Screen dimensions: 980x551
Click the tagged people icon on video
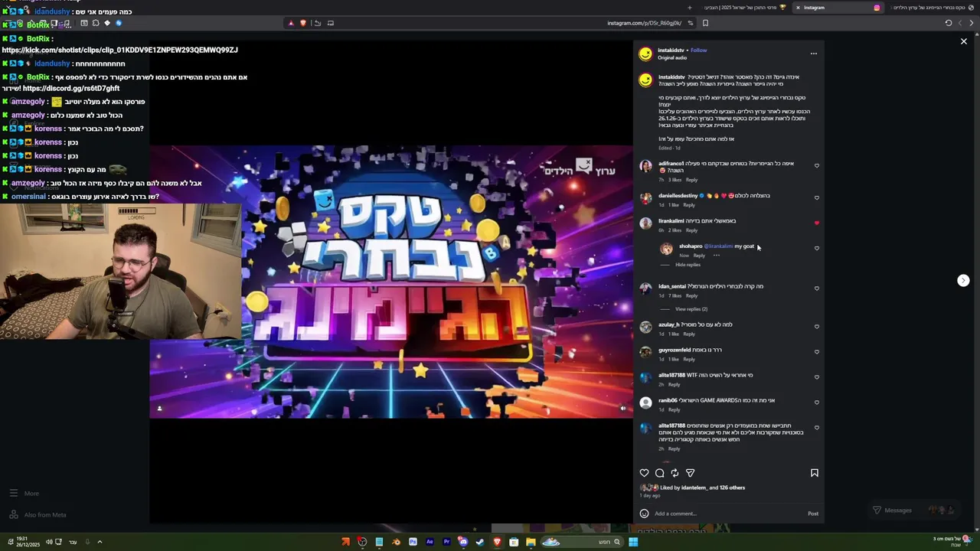click(x=159, y=409)
